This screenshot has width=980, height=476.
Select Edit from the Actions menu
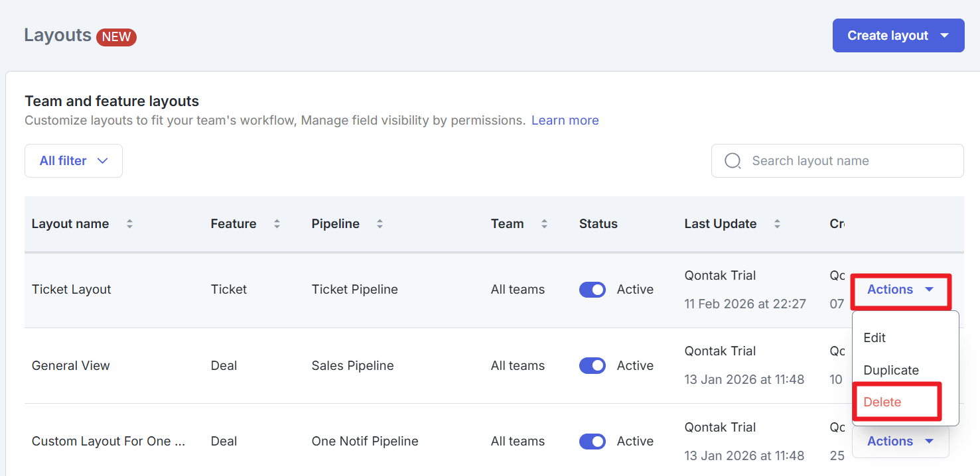(x=875, y=338)
